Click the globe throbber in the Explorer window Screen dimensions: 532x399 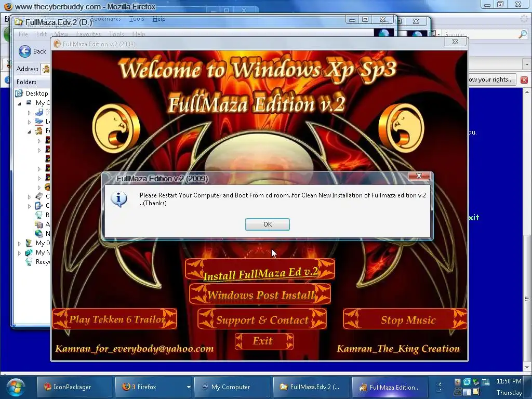[384, 33]
